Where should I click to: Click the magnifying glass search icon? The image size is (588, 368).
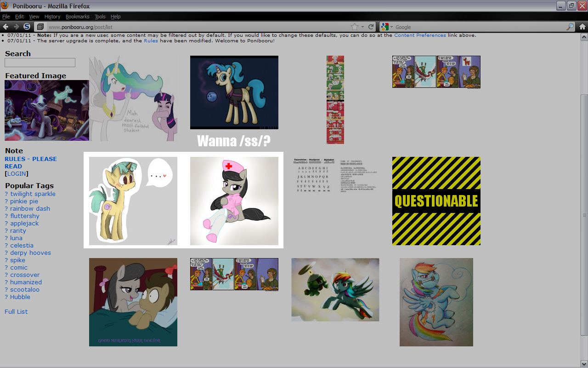pos(570,27)
